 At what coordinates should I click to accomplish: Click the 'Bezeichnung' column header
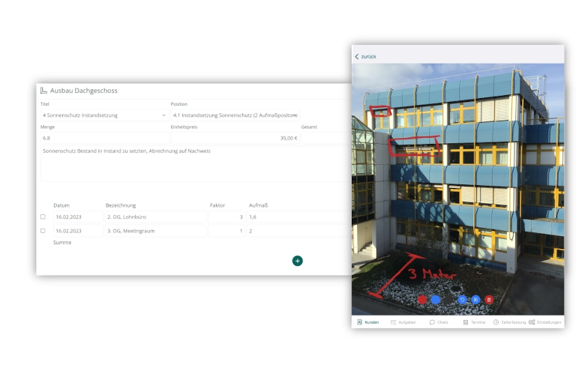point(121,205)
